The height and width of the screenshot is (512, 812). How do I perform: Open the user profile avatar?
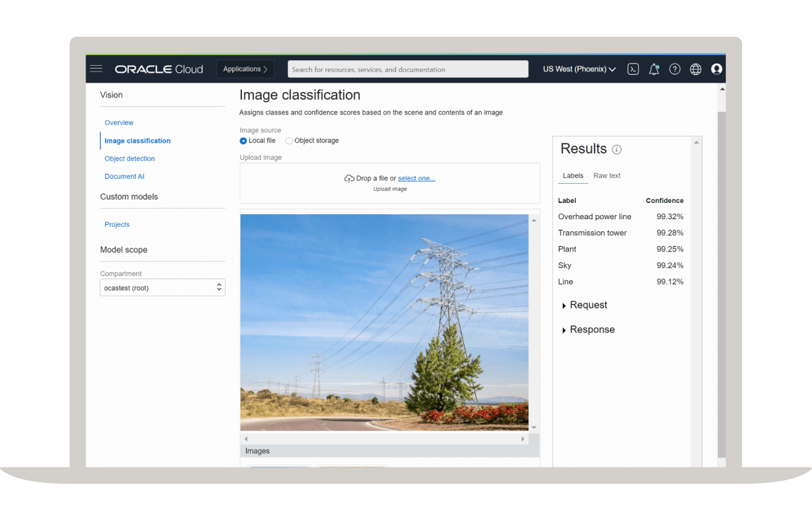[717, 69]
